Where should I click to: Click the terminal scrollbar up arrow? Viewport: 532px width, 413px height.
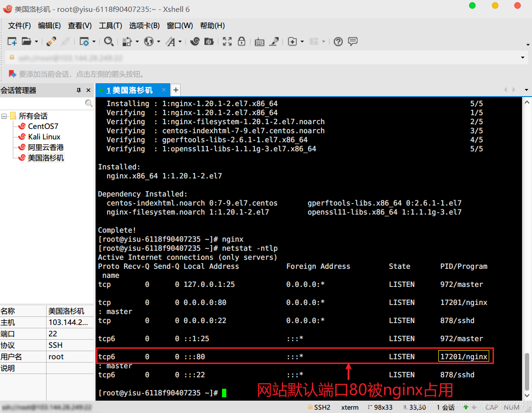tap(527, 102)
